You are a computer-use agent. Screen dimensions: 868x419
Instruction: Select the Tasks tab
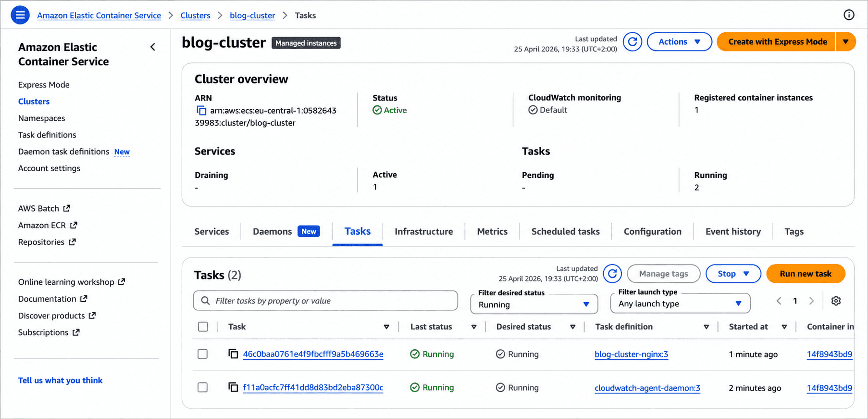(358, 231)
